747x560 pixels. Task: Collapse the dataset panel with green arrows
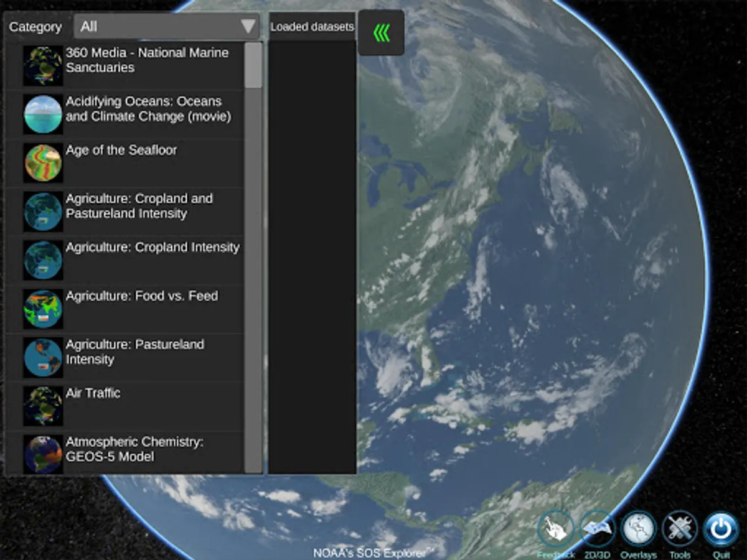[381, 33]
